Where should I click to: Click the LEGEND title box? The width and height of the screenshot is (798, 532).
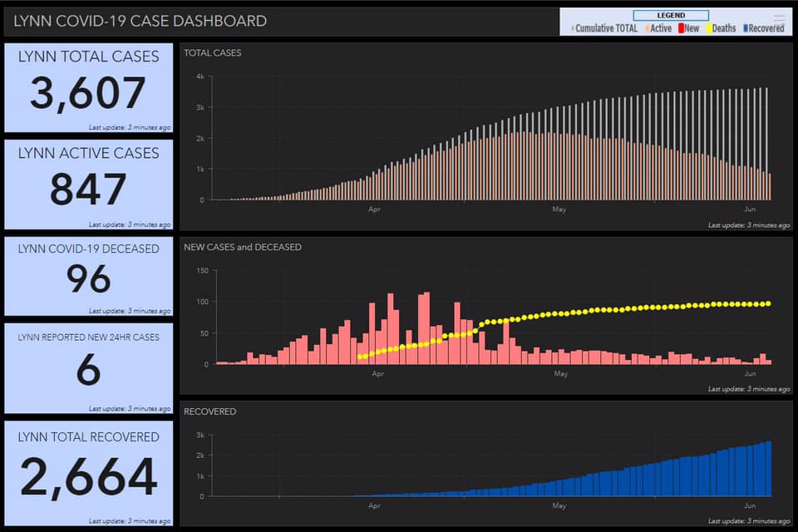[x=671, y=15]
